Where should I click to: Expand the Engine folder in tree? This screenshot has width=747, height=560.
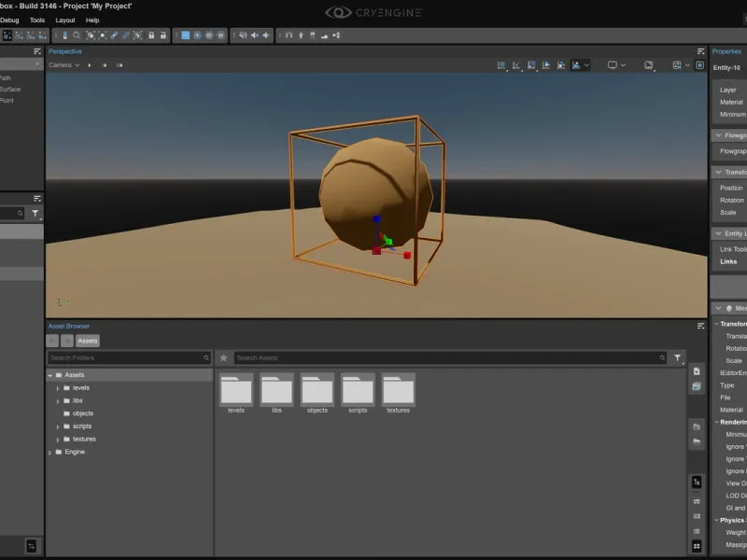pyautogui.click(x=50, y=453)
